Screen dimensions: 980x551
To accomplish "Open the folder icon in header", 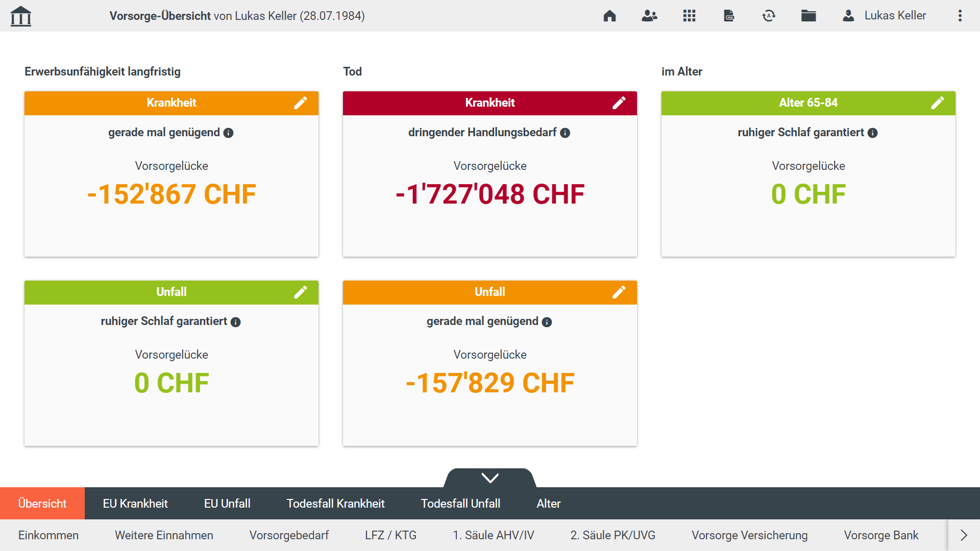I will (808, 16).
